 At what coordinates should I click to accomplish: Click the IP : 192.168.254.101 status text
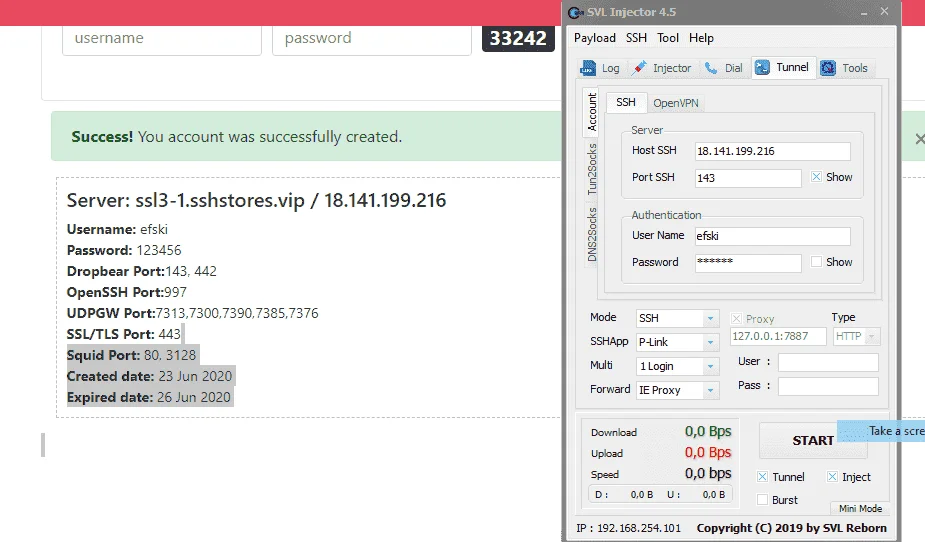click(x=628, y=528)
